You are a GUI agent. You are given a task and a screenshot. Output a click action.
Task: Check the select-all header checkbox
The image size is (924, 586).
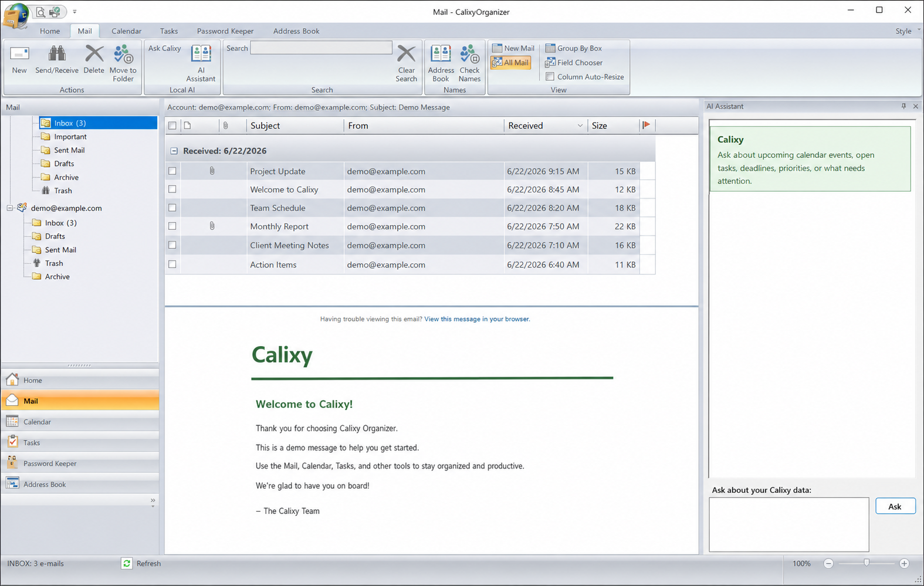pos(172,126)
